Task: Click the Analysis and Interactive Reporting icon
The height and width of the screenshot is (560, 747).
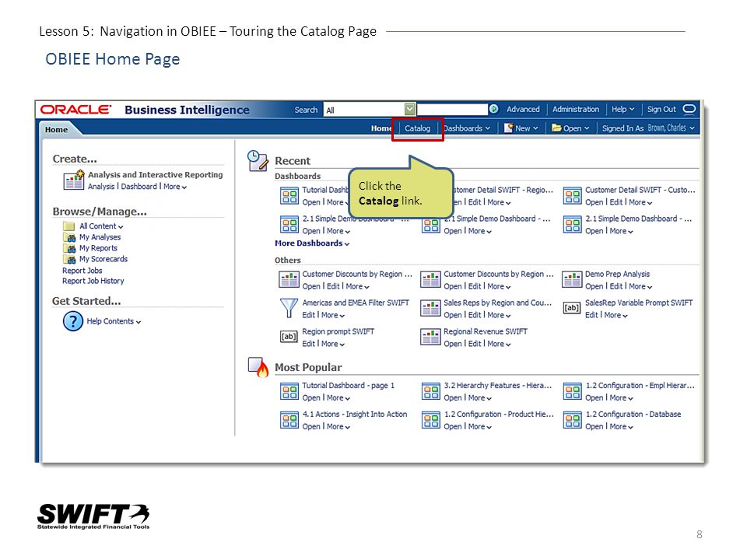Action: (x=74, y=180)
